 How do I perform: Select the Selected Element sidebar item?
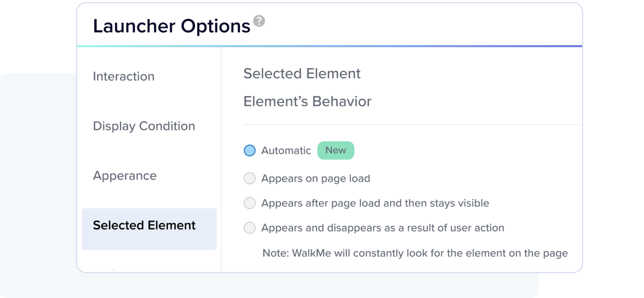point(144,225)
